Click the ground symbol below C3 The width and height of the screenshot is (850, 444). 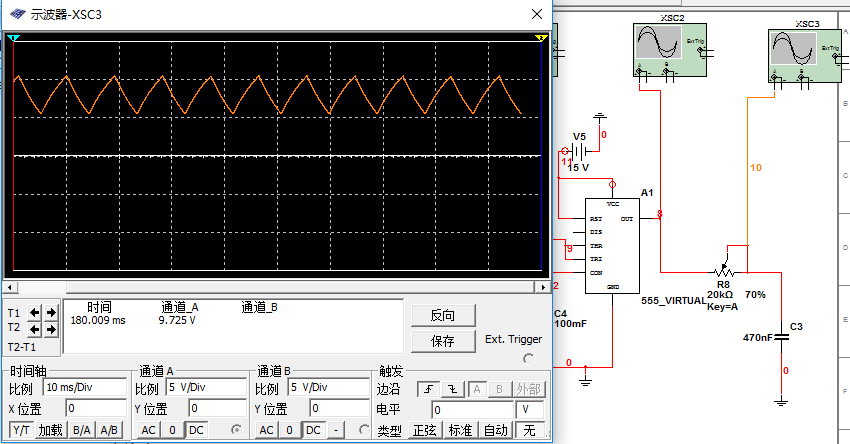point(781,402)
